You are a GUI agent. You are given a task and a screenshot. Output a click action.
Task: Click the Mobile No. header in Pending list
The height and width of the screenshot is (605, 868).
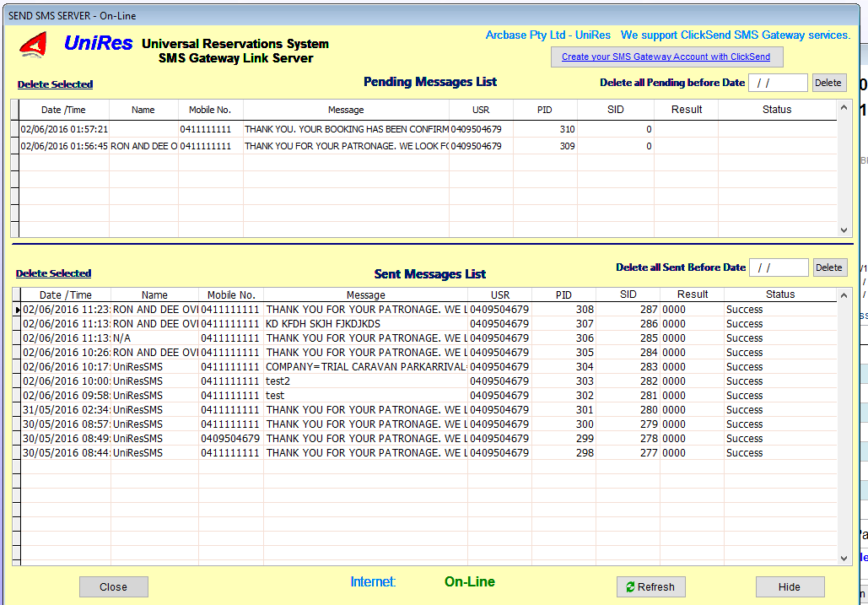pyautogui.click(x=210, y=110)
